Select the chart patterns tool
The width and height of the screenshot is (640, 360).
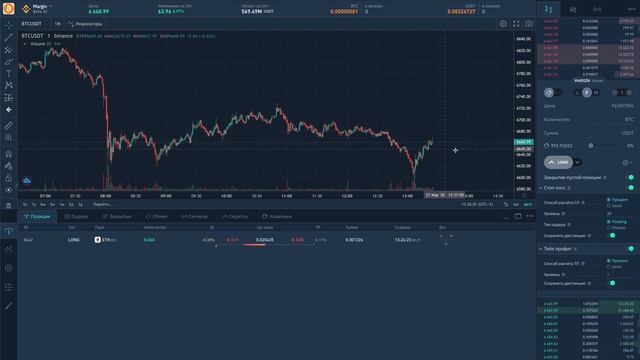[9, 86]
